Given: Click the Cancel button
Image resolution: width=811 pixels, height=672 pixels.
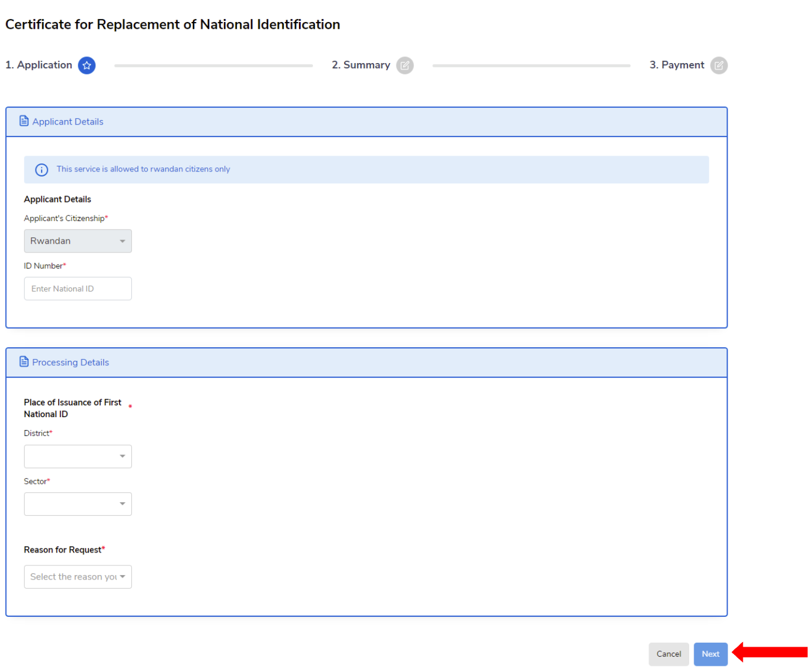Looking at the screenshot, I should tap(668, 654).
